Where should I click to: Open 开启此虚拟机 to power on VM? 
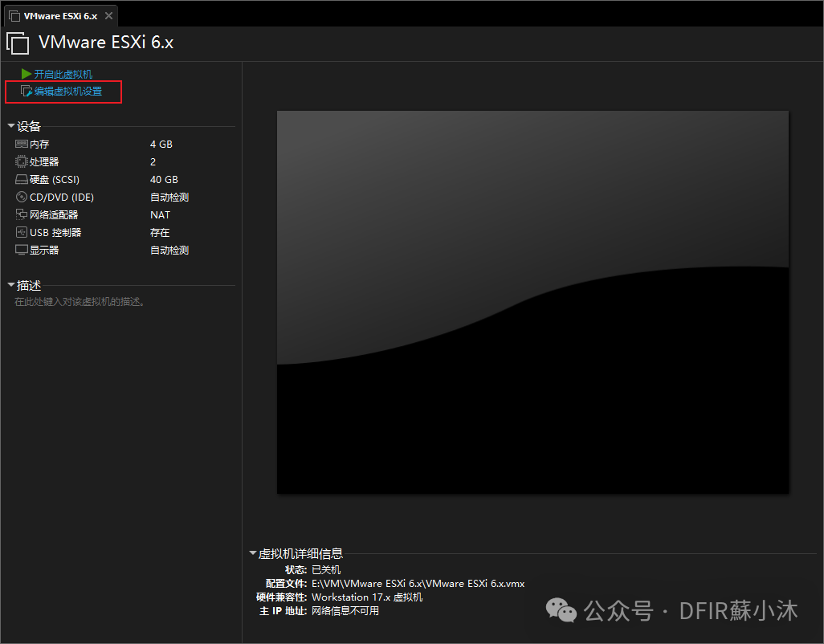click(63, 74)
